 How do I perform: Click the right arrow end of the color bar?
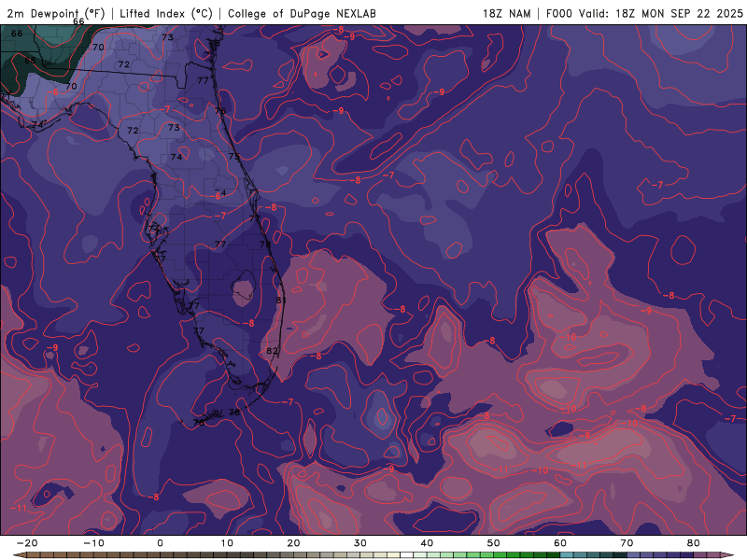point(729,555)
